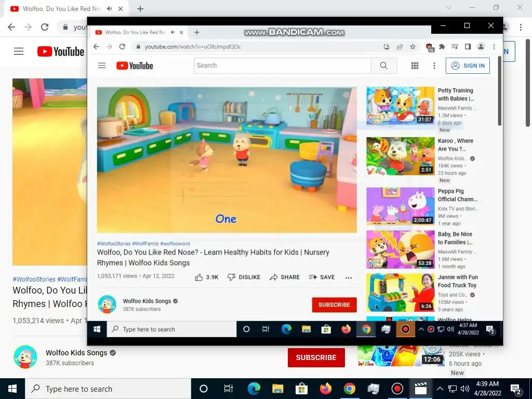Open the YouTube apps grid icon

click(x=415, y=65)
